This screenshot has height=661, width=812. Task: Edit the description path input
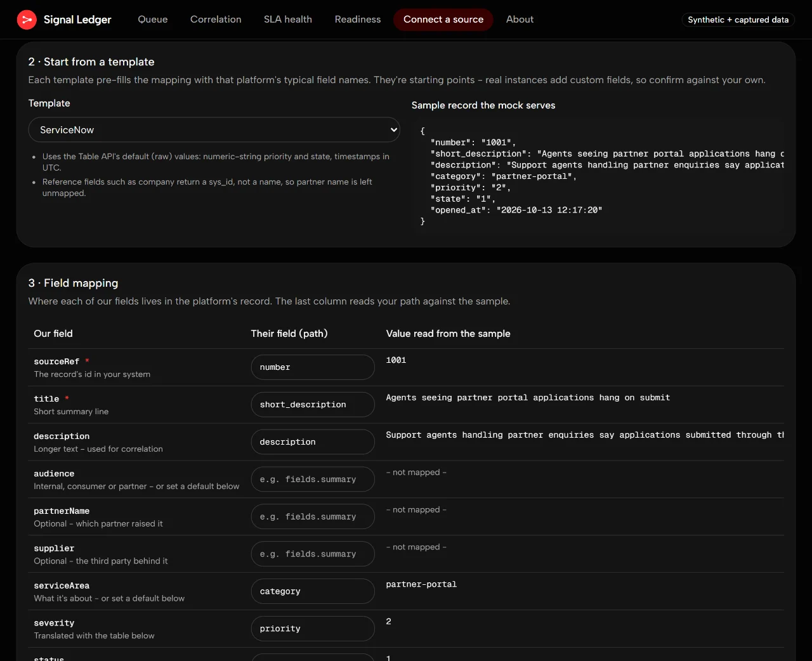point(313,442)
